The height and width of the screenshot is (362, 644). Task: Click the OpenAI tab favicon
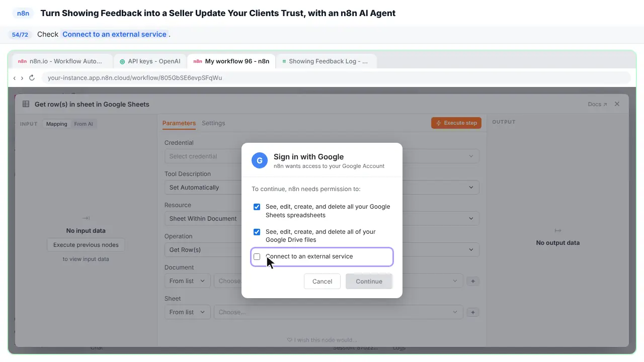tap(122, 61)
